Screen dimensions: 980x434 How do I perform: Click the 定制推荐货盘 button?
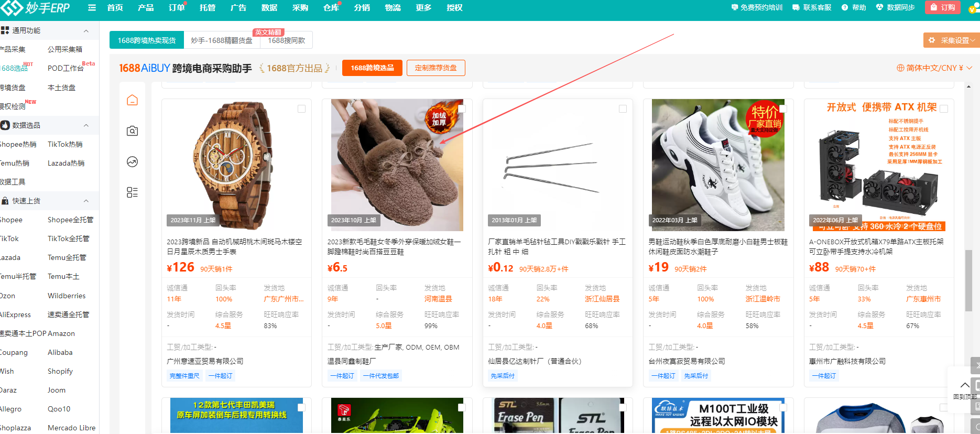pyautogui.click(x=435, y=68)
